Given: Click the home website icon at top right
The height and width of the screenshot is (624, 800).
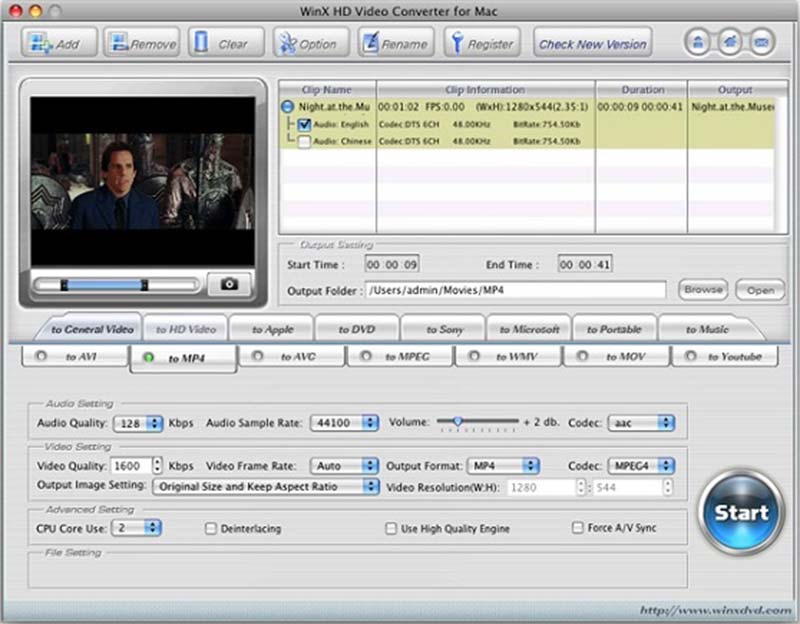Looking at the screenshot, I should click(x=729, y=42).
